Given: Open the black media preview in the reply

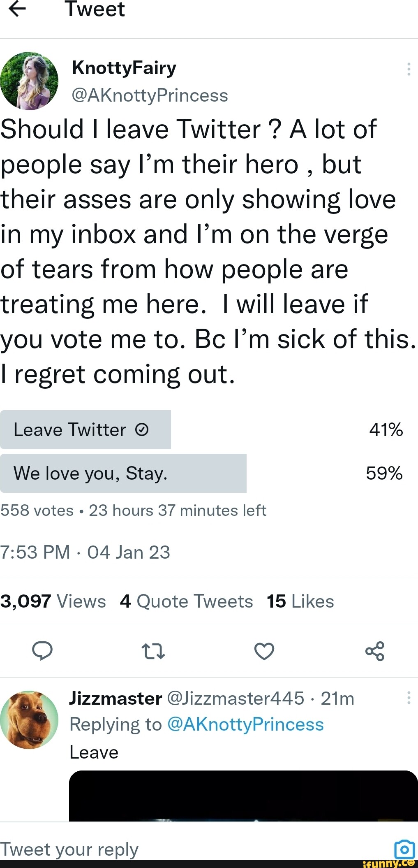Looking at the screenshot, I should click(x=243, y=796).
